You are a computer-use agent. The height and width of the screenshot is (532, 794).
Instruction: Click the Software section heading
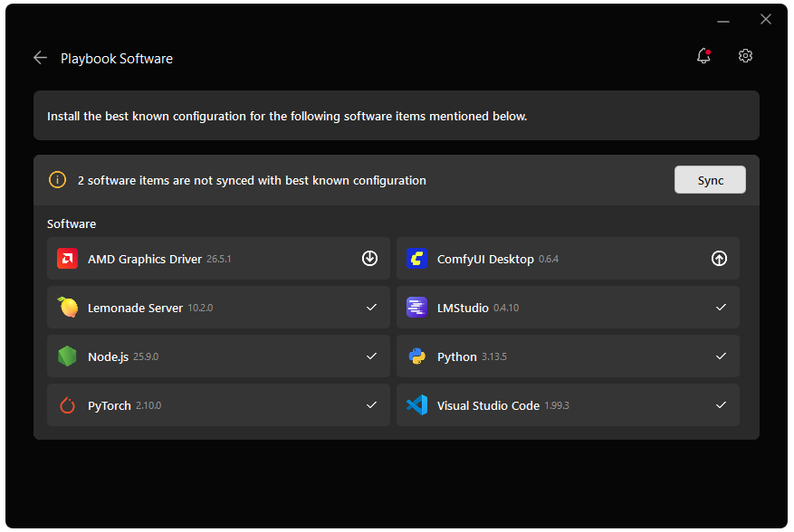[x=72, y=223]
